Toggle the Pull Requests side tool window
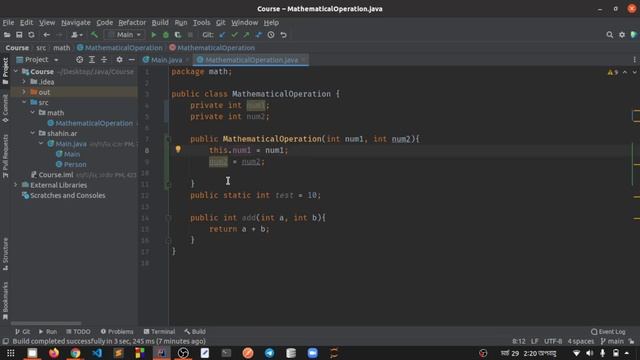Screen dimensions: 640x360 click(x=5, y=156)
